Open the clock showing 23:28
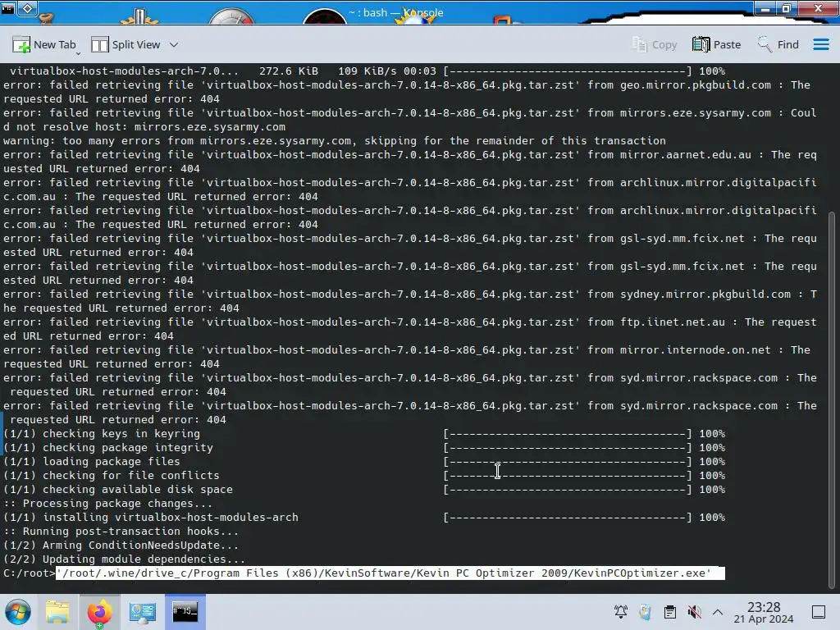The width and height of the screenshot is (840, 630). tap(764, 612)
